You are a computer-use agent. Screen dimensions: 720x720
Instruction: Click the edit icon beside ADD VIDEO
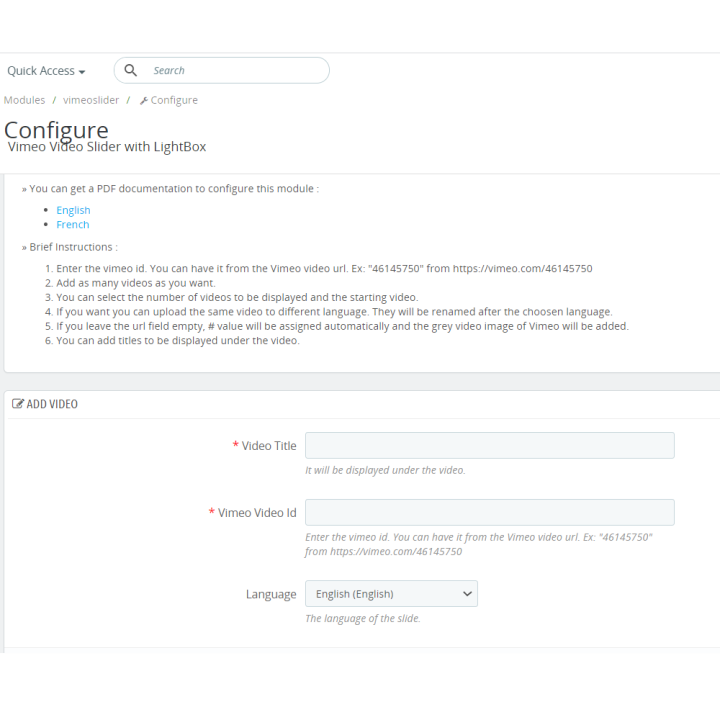click(17, 404)
